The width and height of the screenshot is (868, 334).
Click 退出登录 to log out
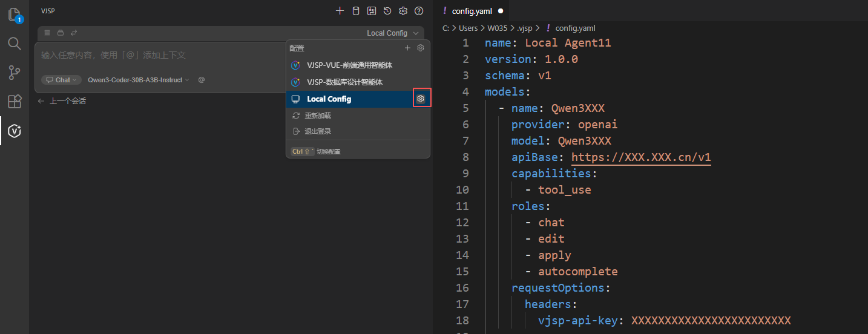(x=317, y=131)
